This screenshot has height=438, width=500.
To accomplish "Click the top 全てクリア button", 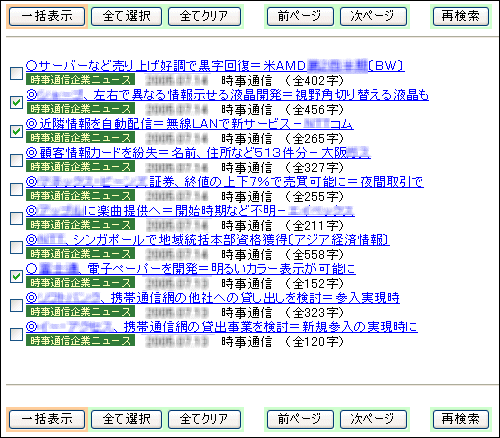I will pos(204,16).
